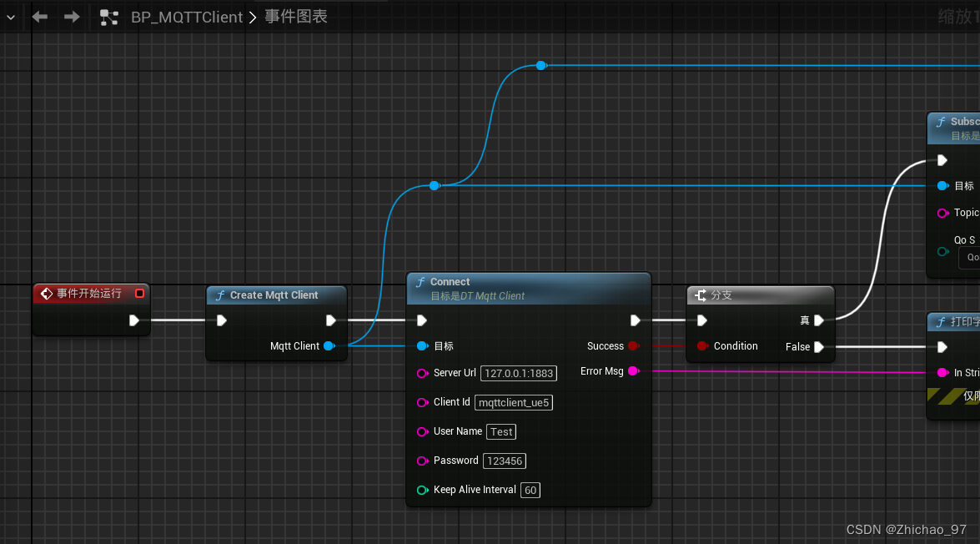Click the Server Url input field
Screen dimensions: 980x544
pos(518,373)
